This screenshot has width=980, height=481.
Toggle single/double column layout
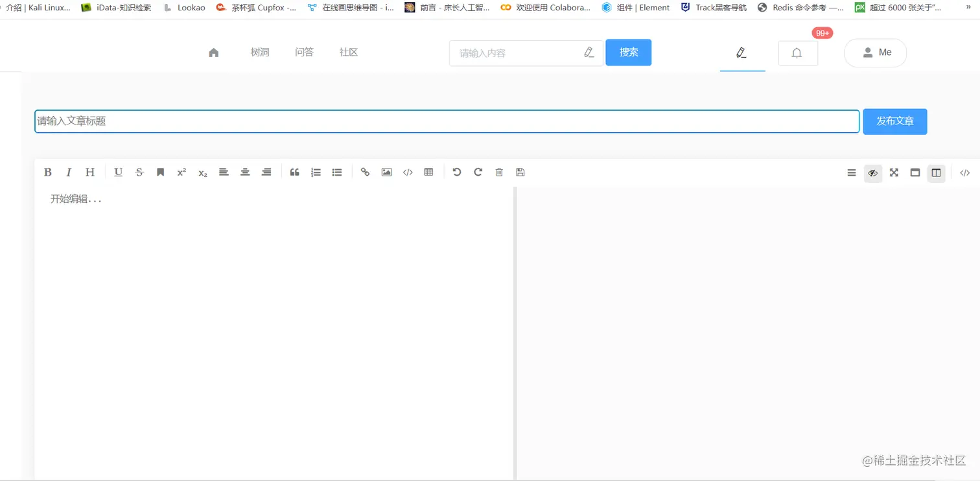coord(936,173)
